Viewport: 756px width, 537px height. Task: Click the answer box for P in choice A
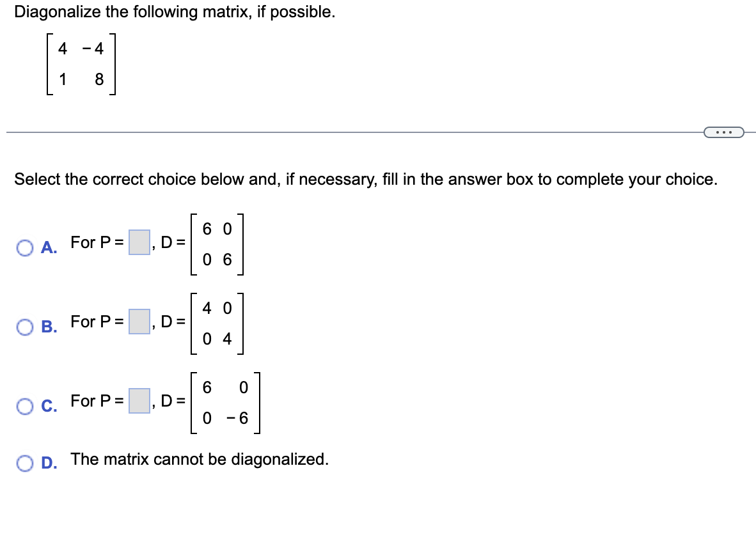pos(138,244)
